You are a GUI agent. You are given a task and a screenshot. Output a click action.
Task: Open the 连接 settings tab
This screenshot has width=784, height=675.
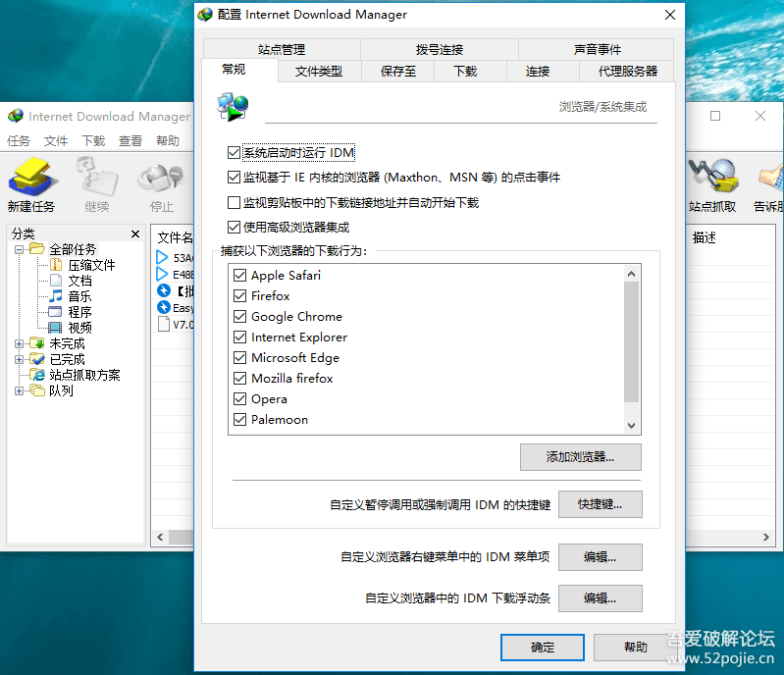click(538, 71)
